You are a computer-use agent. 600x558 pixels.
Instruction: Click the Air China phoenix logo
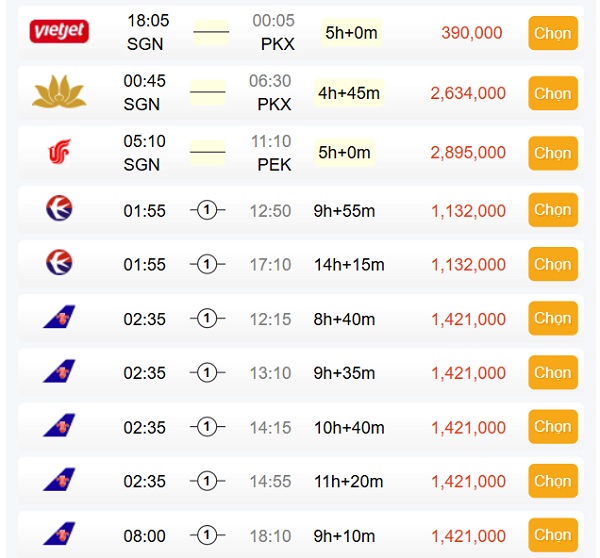59,152
